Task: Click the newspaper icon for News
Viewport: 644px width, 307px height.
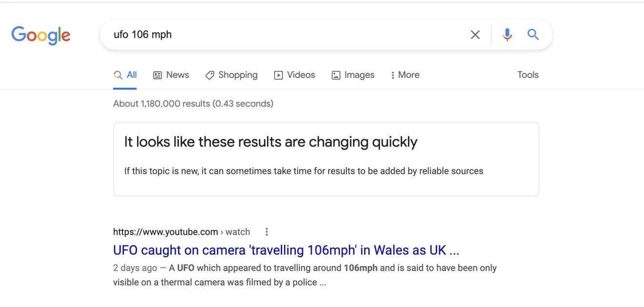Action: click(158, 75)
